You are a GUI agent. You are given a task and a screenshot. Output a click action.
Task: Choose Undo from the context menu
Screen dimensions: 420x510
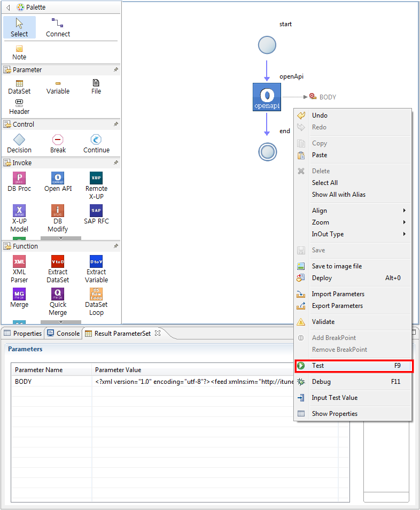(353, 115)
